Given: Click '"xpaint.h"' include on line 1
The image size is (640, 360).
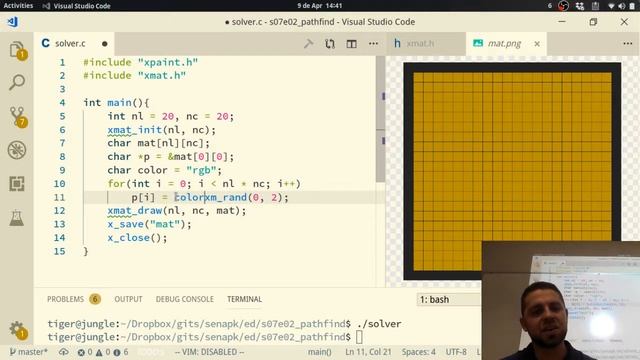Looking at the screenshot, I should 168,62.
